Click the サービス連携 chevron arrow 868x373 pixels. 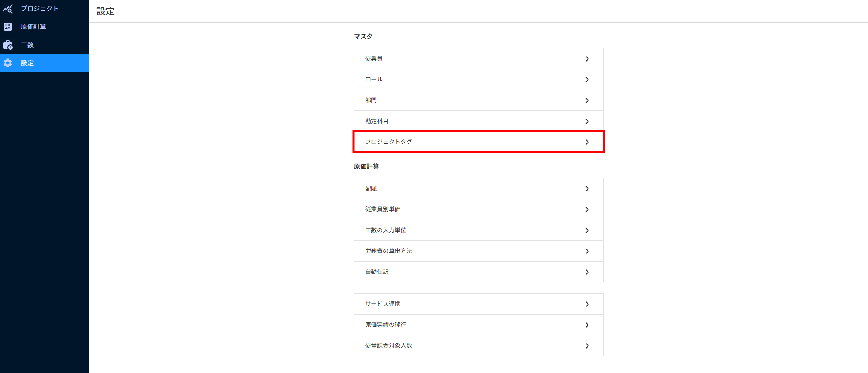[587, 304]
